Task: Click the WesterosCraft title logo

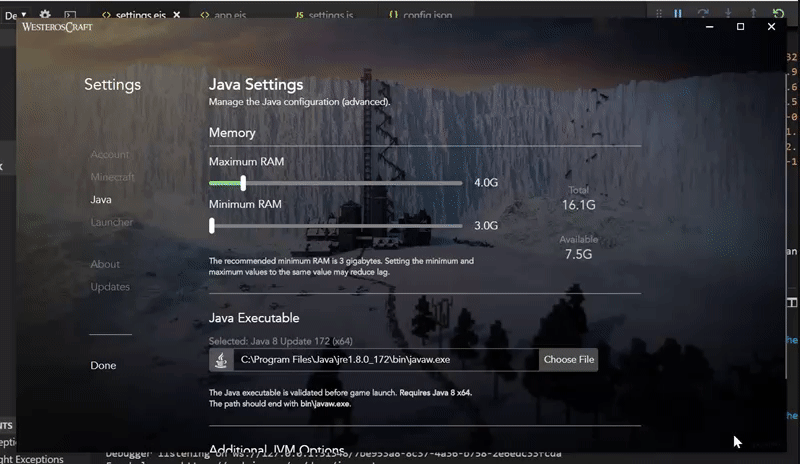Action: (x=57, y=27)
